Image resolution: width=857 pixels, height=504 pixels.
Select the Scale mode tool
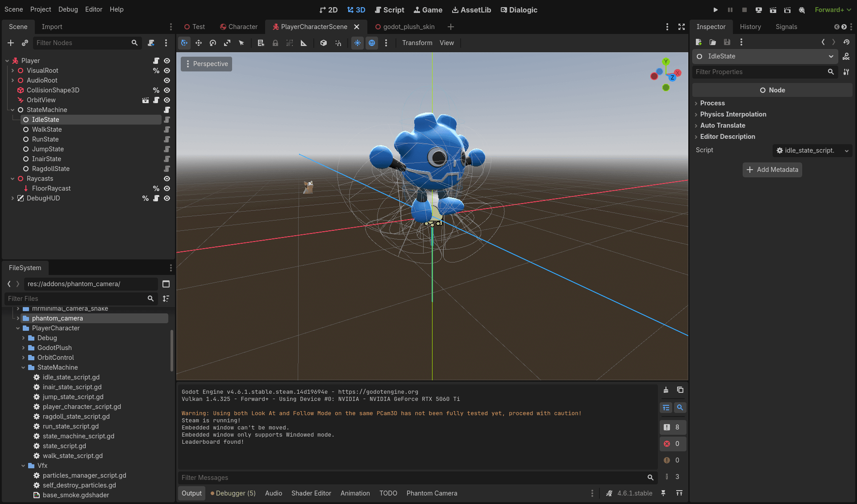(x=227, y=43)
